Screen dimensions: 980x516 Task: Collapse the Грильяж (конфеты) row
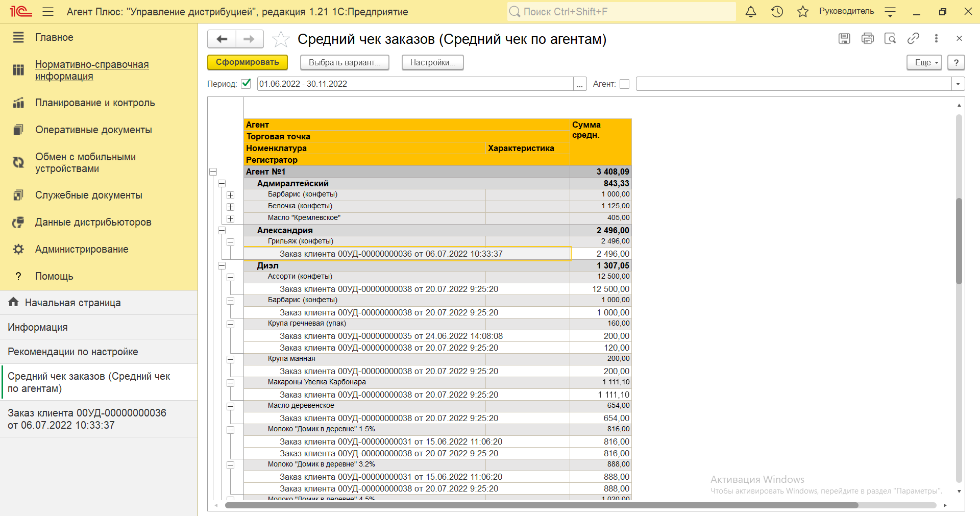(x=231, y=242)
